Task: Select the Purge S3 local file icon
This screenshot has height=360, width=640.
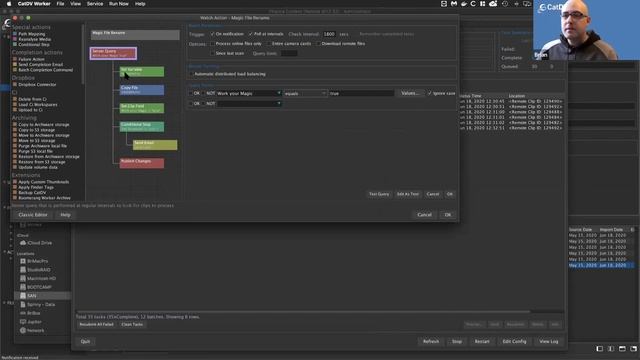Action: (15, 151)
